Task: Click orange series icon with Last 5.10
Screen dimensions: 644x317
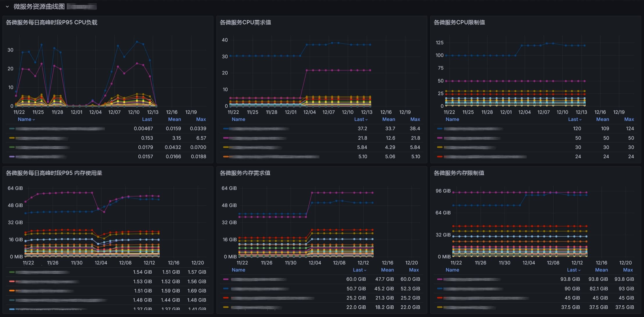Action: coord(226,157)
